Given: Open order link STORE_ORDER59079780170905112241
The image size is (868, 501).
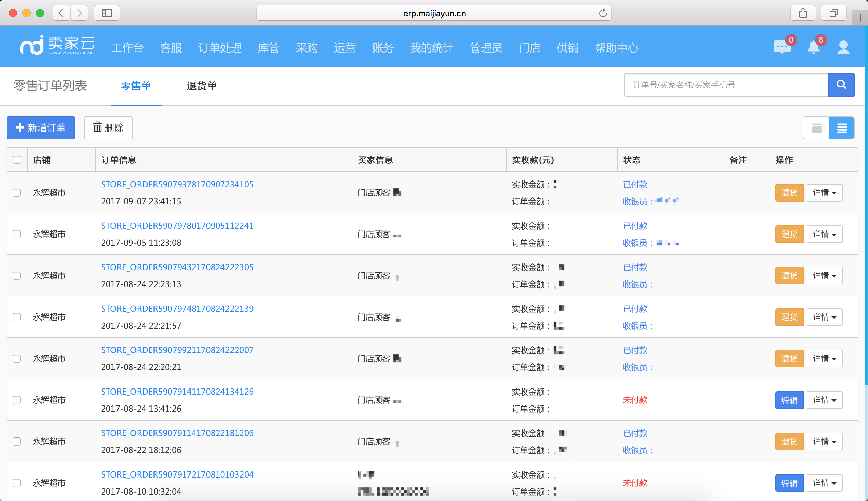Looking at the screenshot, I should [177, 226].
